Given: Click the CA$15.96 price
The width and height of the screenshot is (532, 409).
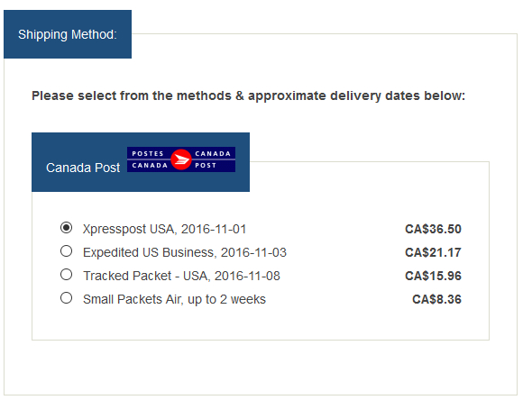Looking at the screenshot, I should click(x=433, y=276).
